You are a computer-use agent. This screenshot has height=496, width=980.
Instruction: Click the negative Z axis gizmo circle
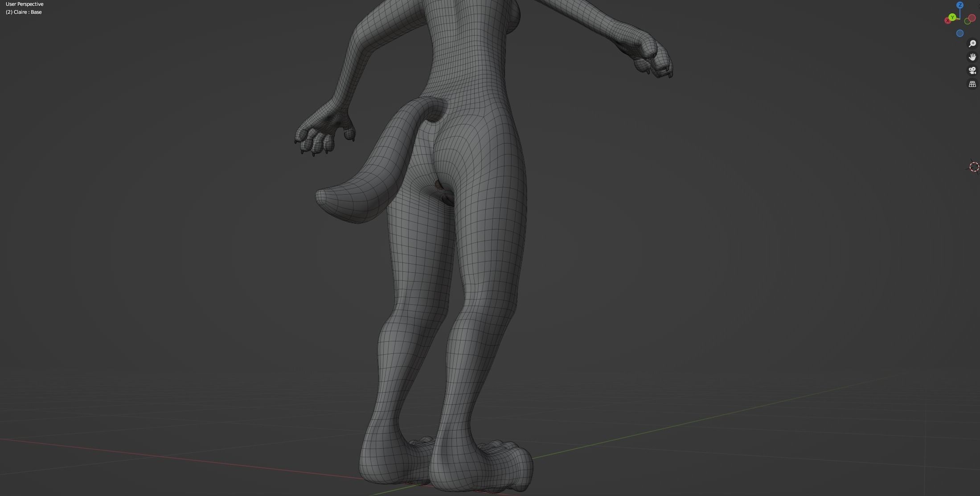pyautogui.click(x=960, y=33)
